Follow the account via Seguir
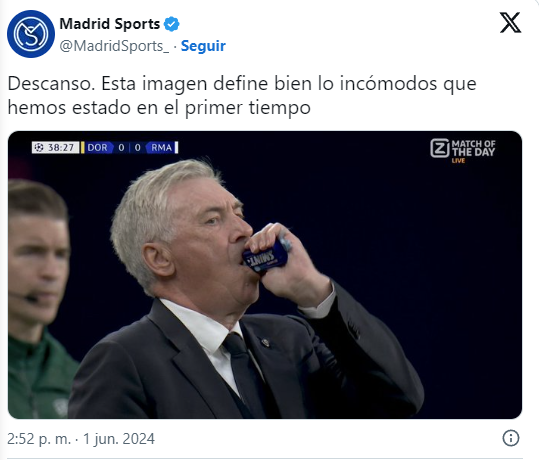This screenshot has width=539, height=460. 203,46
